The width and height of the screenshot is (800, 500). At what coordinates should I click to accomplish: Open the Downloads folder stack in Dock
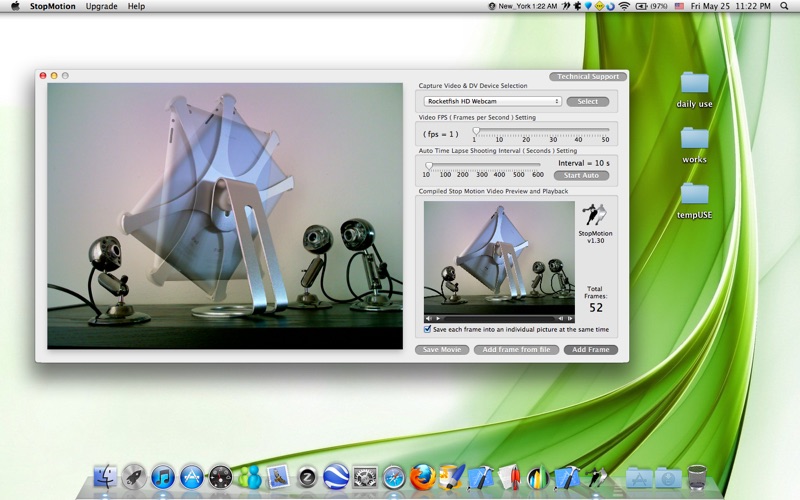point(668,478)
